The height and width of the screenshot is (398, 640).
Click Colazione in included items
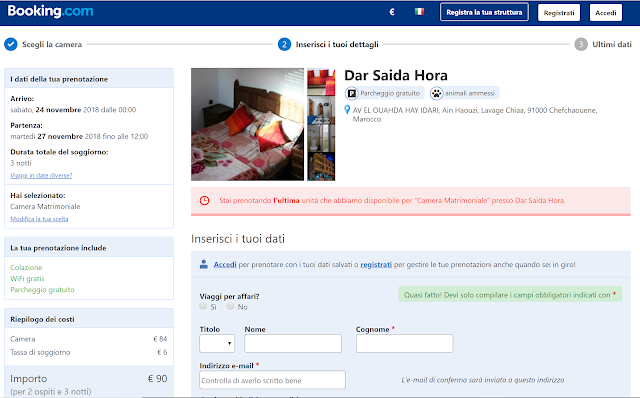coord(26,267)
